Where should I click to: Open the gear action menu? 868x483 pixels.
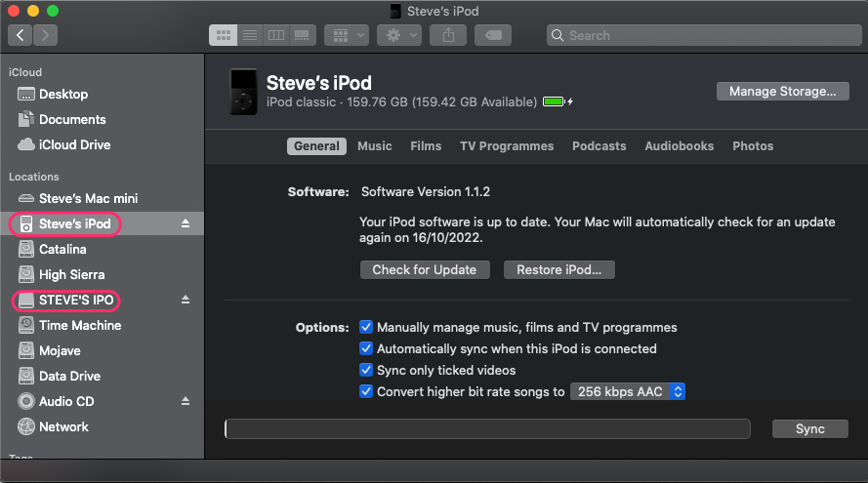[399, 35]
